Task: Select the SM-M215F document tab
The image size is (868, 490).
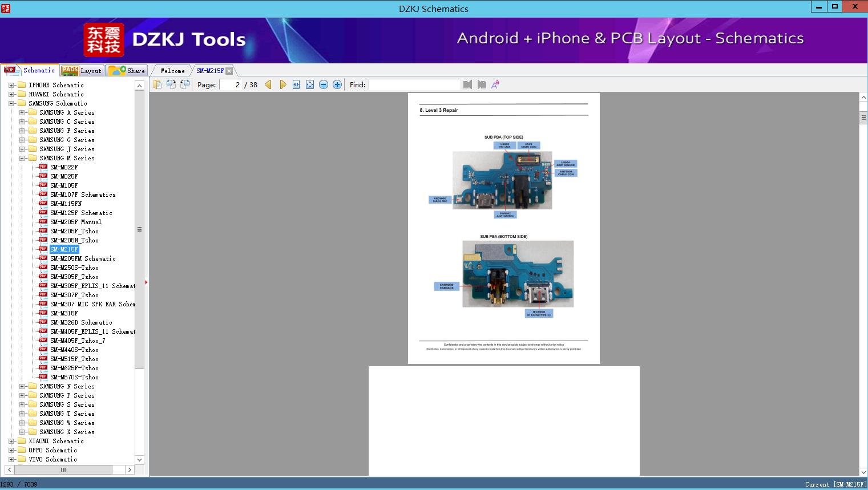Action: pyautogui.click(x=210, y=71)
